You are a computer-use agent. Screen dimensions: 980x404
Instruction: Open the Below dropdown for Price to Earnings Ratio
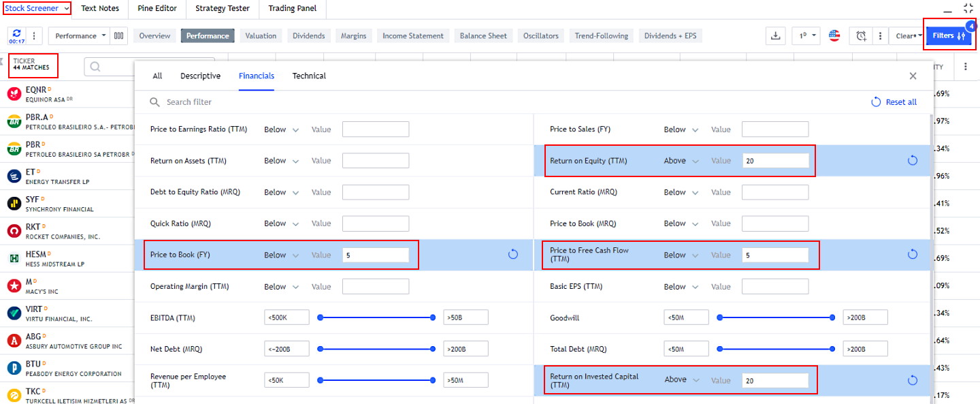[x=281, y=129]
